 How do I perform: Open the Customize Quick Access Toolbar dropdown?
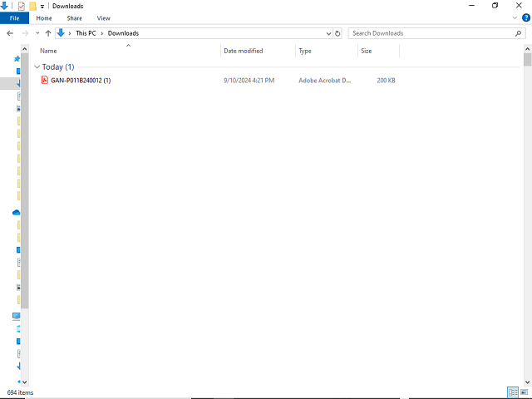pos(42,6)
